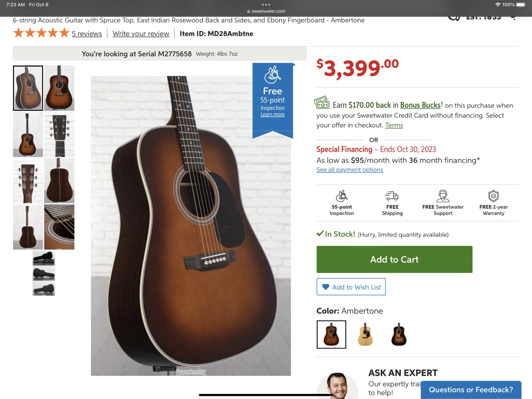Select the Ambertone color swatch
The height and width of the screenshot is (399, 532).
tap(331, 334)
